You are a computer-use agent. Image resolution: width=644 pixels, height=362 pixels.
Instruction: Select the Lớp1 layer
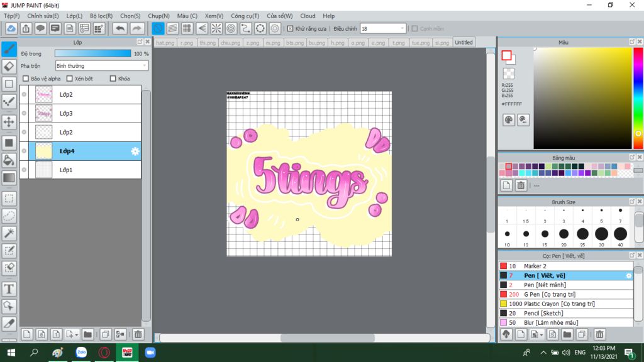coord(80,170)
